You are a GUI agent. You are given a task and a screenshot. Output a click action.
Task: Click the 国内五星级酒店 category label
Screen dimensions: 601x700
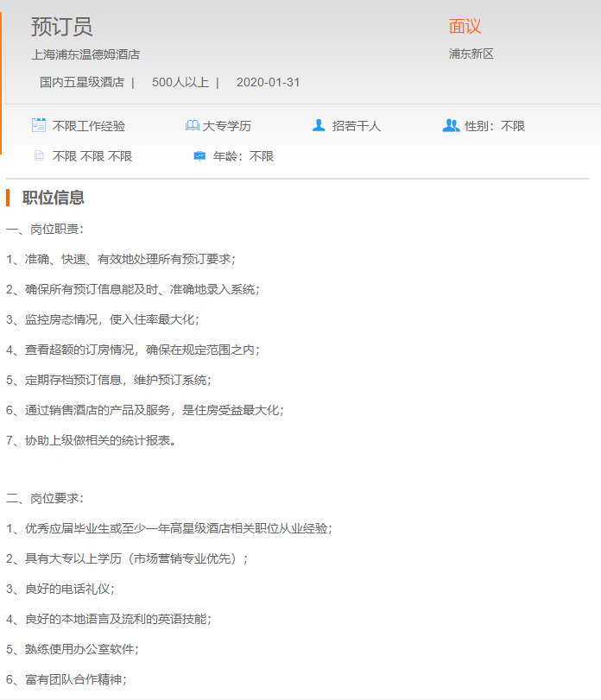click(x=82, y=82)
